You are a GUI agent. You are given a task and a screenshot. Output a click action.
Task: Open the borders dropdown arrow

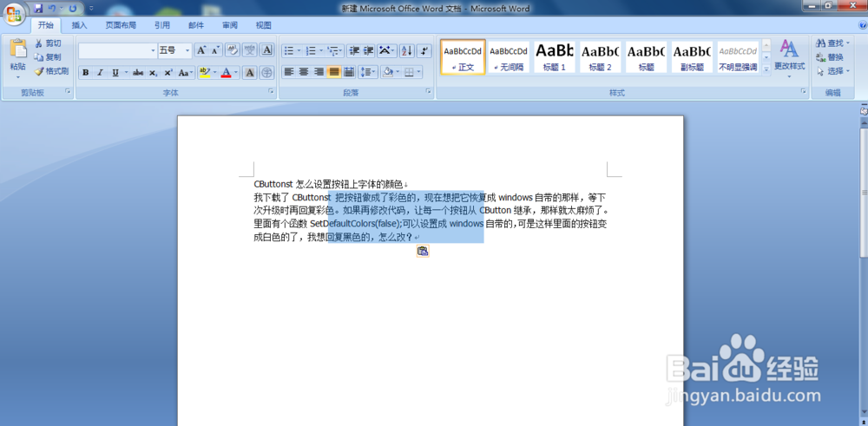click(x=418, y=72)
